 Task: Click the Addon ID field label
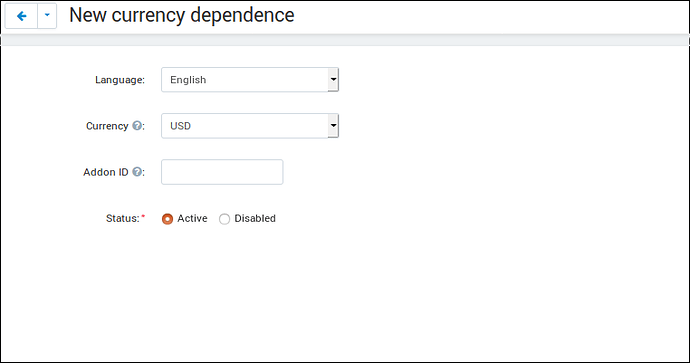pyautogui.click(x=106, y=172)
